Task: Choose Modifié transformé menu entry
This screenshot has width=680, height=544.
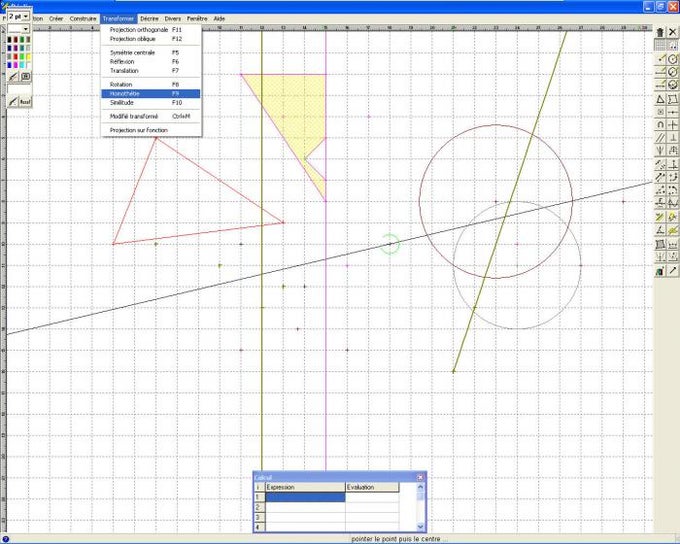Action: pyautogui.click(x=150, y=116)
